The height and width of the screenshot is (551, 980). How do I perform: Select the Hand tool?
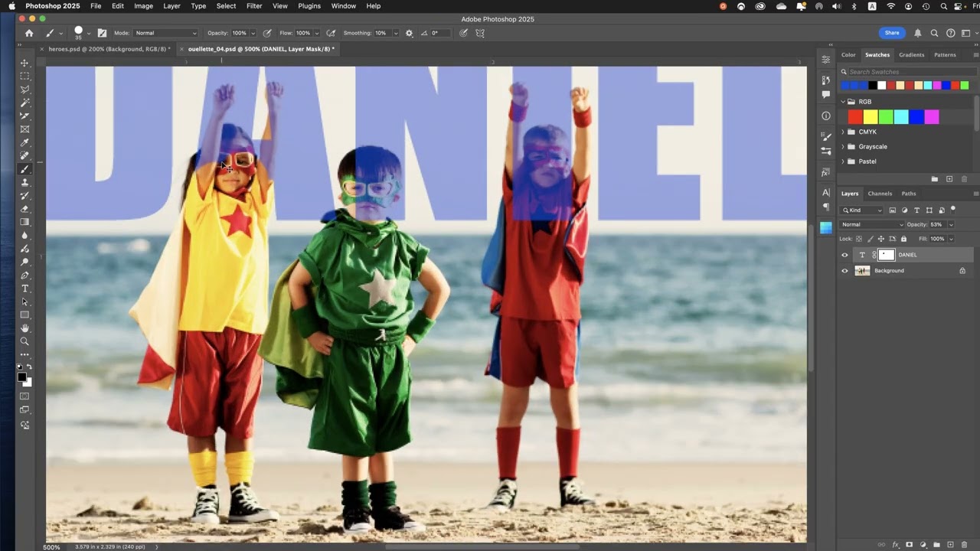coord(24,328)
